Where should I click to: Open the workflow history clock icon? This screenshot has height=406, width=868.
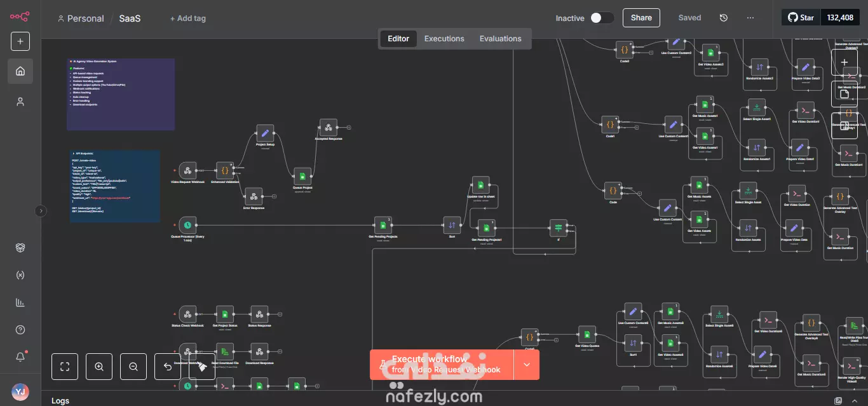723,18
